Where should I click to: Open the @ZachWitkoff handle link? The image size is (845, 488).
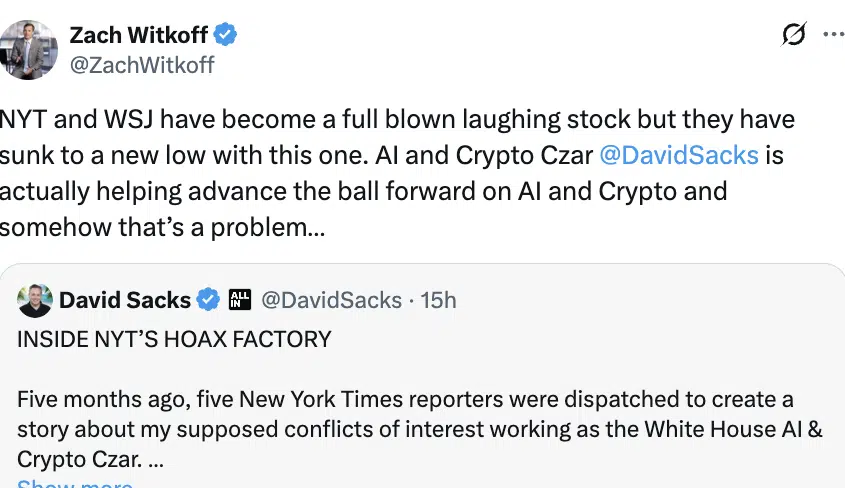click(141, 65)
